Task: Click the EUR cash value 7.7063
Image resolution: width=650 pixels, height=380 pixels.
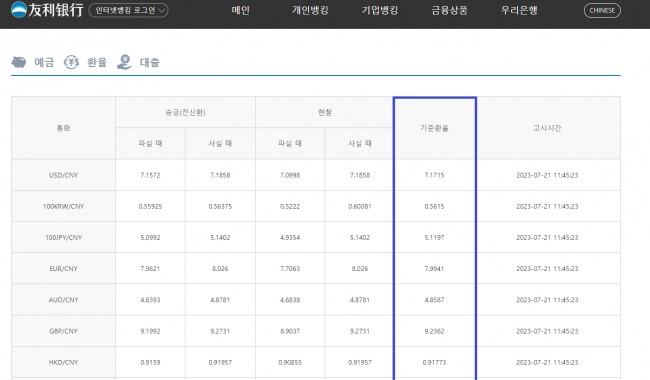Action: click(x=290, y=269)
